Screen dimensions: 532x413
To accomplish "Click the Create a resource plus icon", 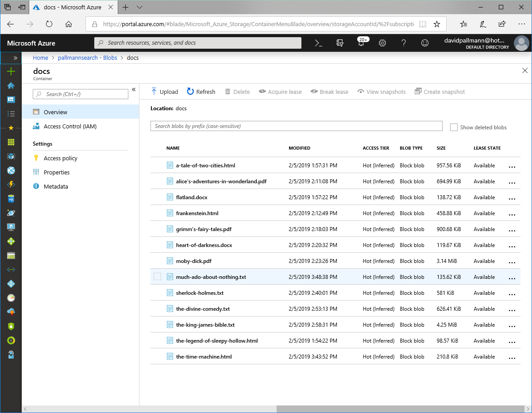I will [x=11, y=72].
